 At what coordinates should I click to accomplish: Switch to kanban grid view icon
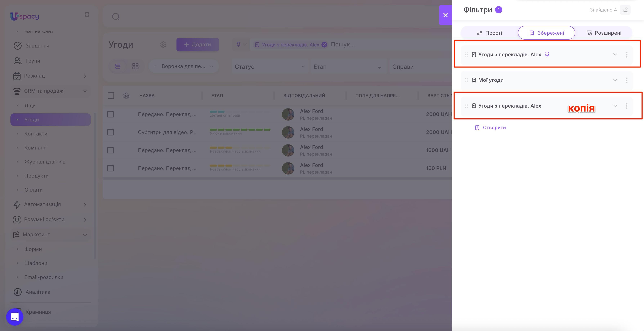click(135, 66)
